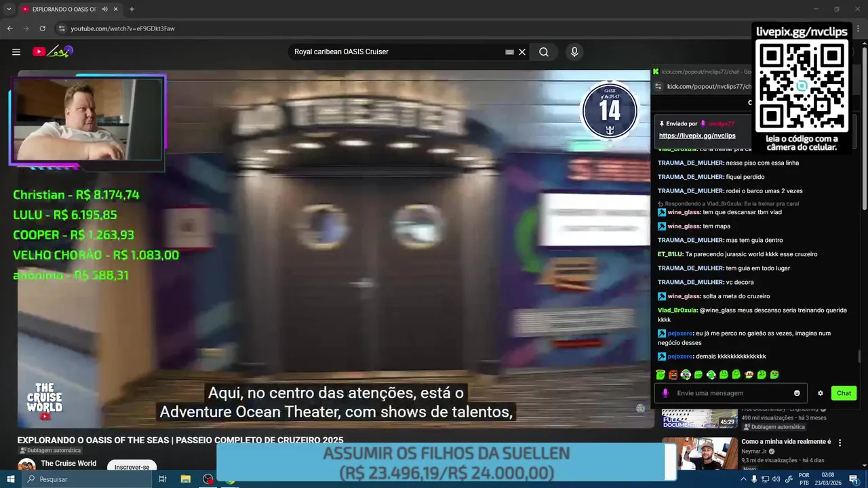The width and height of the screenshot is (868, 488).
Task: Expand hidden system tray icons
Action: click(x=743, y=479)
